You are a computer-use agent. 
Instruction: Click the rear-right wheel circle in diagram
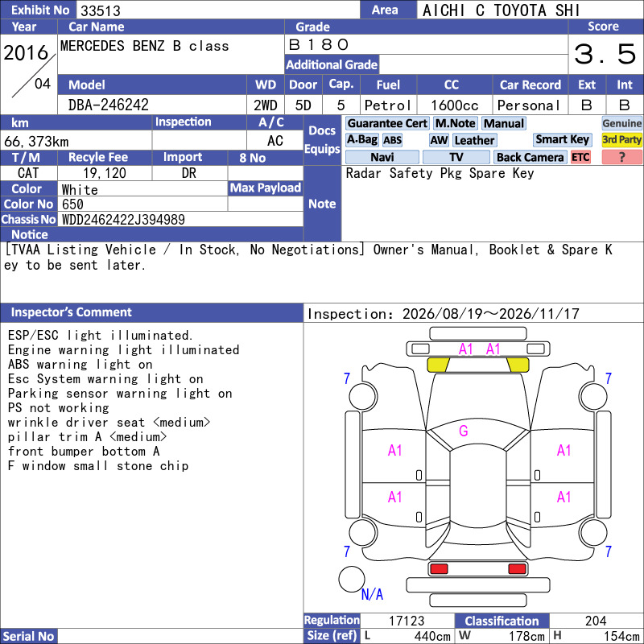[x=593, y=533]
